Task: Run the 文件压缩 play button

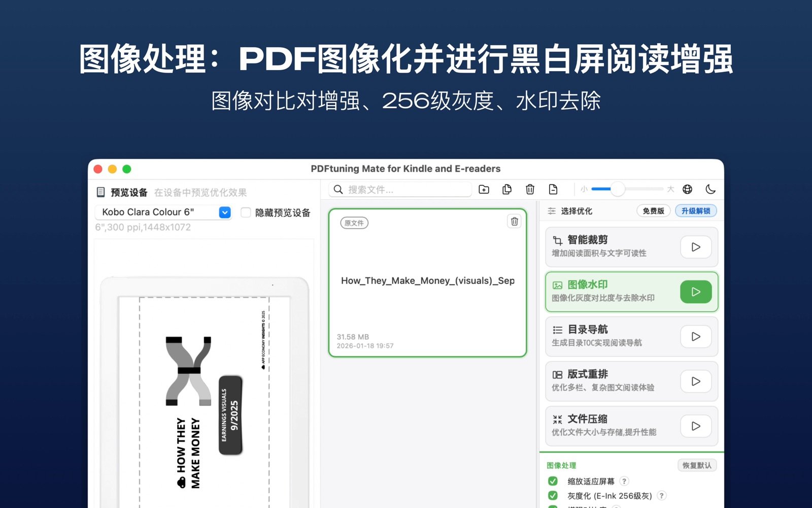Action: click(696, 426)
